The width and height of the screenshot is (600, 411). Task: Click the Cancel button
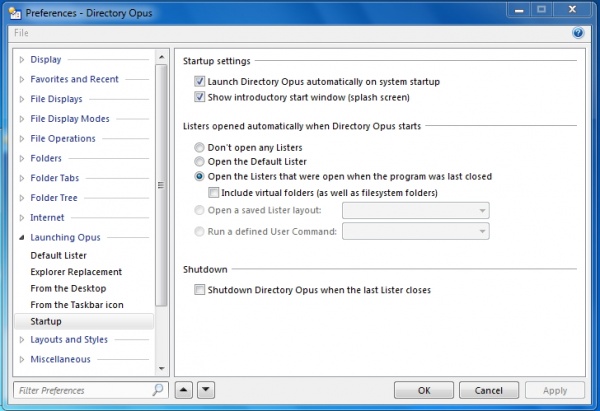click(489, 390)
